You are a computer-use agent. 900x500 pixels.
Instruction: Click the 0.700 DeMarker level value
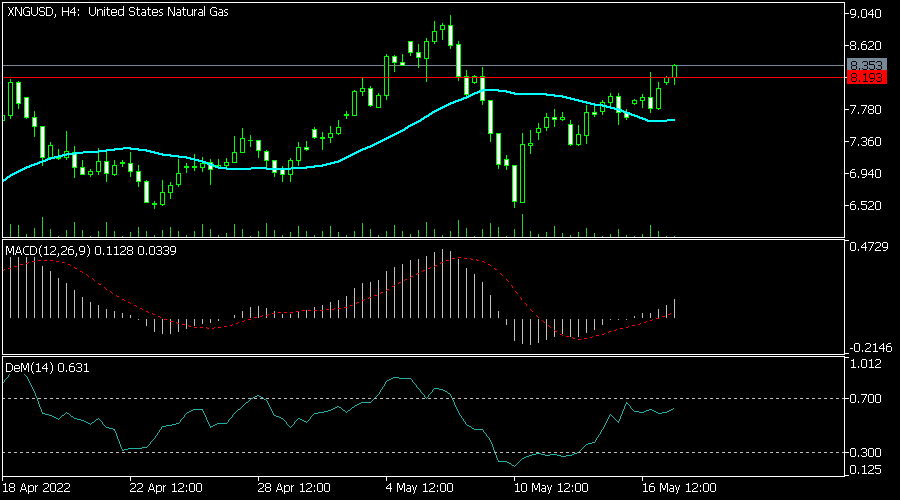pos(865,398)
